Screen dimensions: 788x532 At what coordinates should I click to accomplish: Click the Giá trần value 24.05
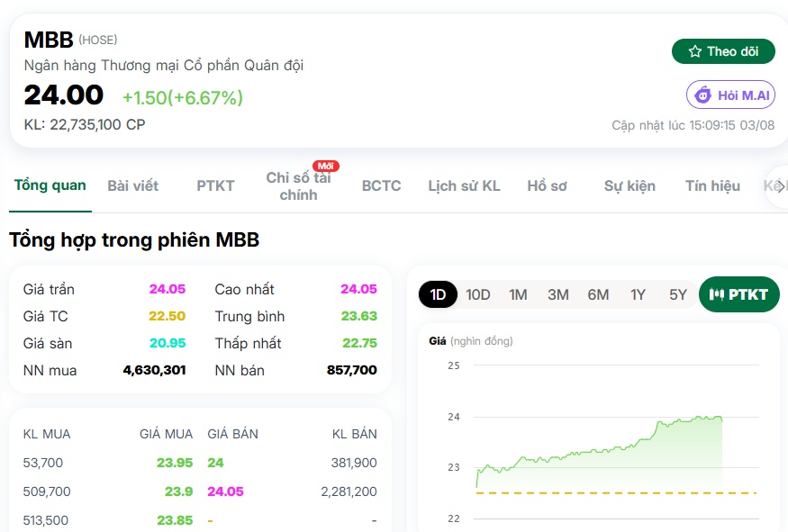tap(168, 289)
